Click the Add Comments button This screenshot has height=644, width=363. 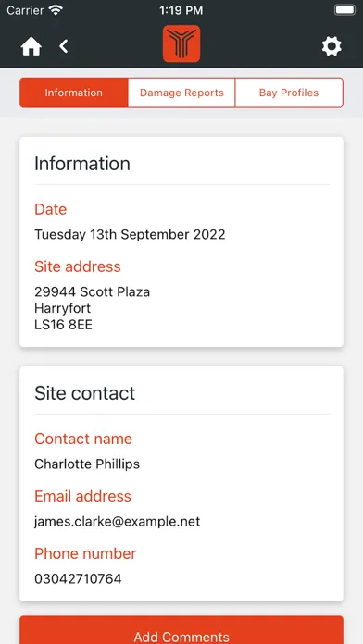(x=181, y=630)
